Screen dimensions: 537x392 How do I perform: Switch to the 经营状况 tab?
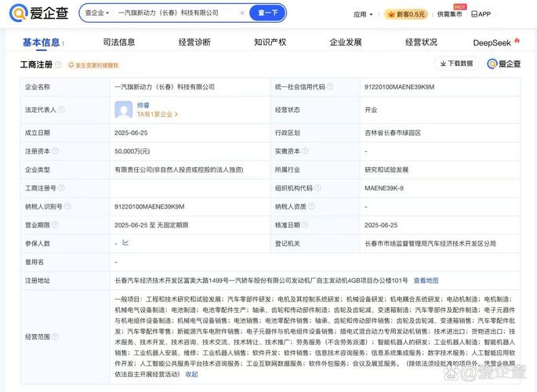(421, 42)
